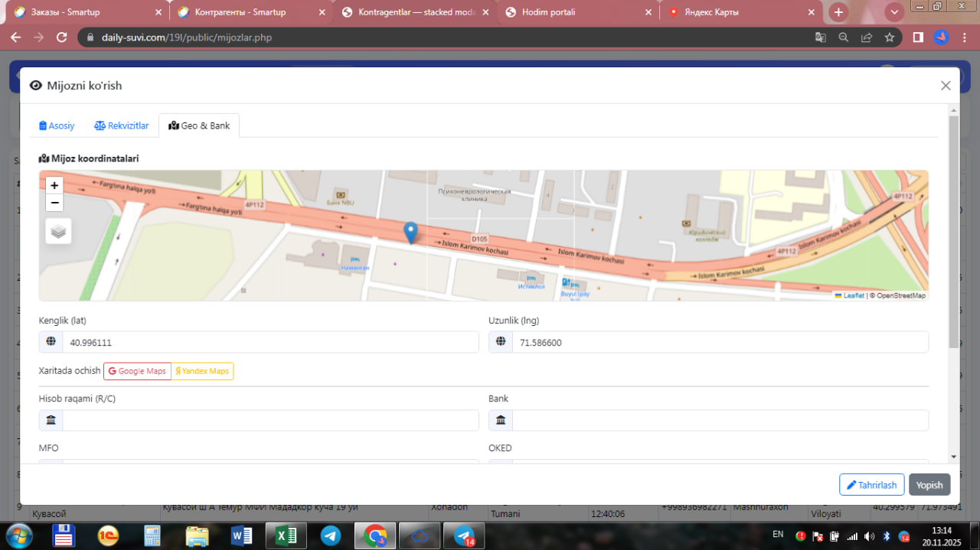Open the Rekvizitlar tab
Screen dimensions: 980x550
tap(122, 125)
